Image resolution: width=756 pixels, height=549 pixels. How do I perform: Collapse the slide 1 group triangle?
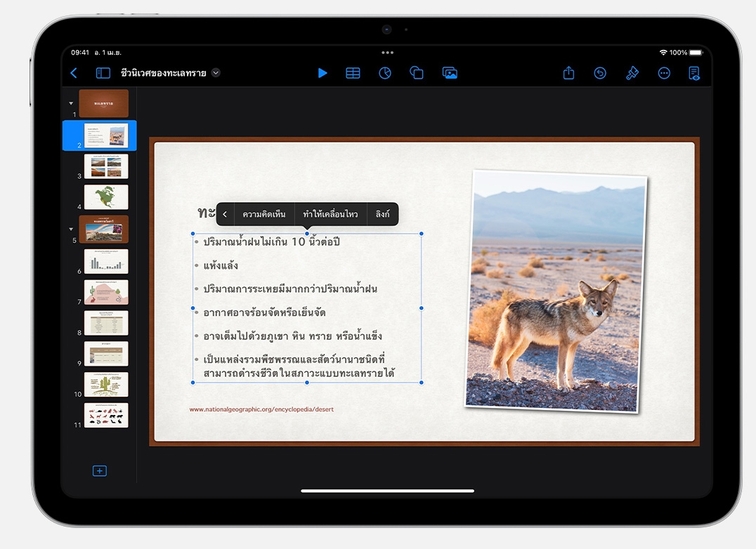(71, 103)
